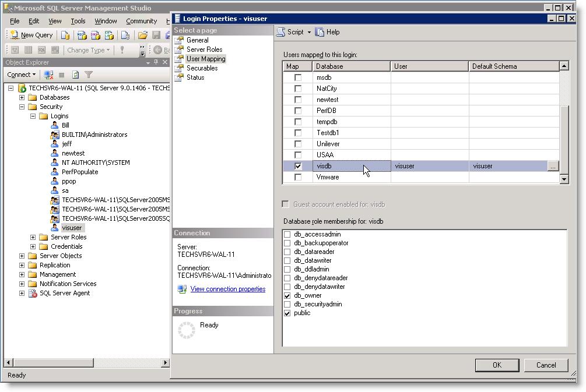586x392 pixels.
Task: Select the General page
Action: [197, 40]
